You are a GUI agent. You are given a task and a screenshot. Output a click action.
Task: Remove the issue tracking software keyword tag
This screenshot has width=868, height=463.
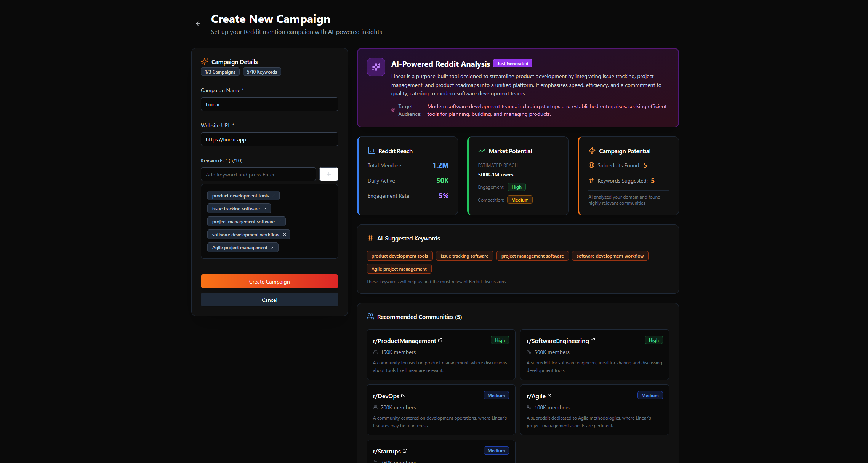point(265,208)
